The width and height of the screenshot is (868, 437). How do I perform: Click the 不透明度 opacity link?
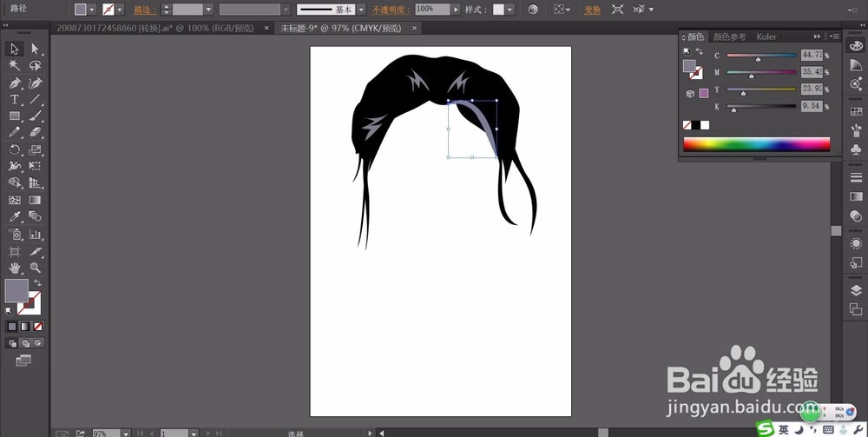click(x=391, y=10)
